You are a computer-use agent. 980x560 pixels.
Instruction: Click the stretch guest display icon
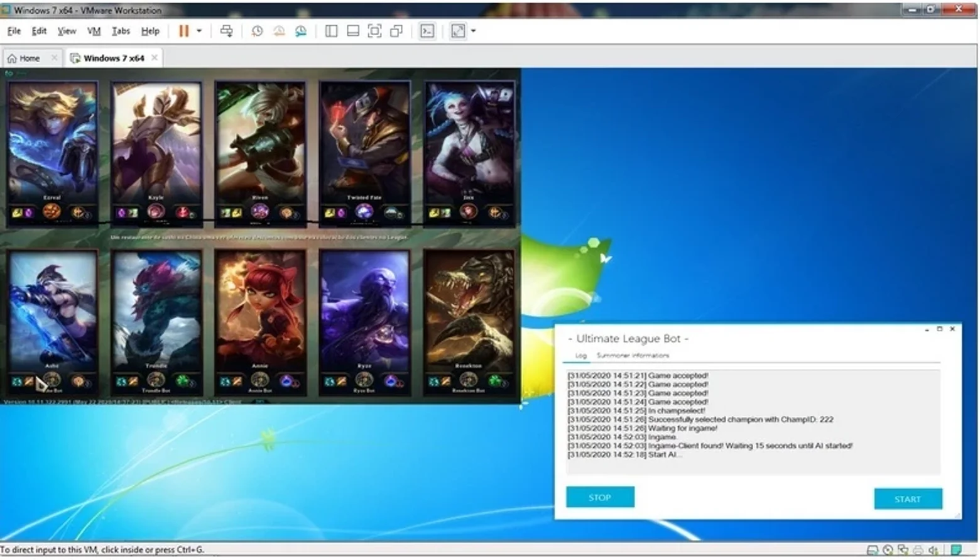pos(458,31)
